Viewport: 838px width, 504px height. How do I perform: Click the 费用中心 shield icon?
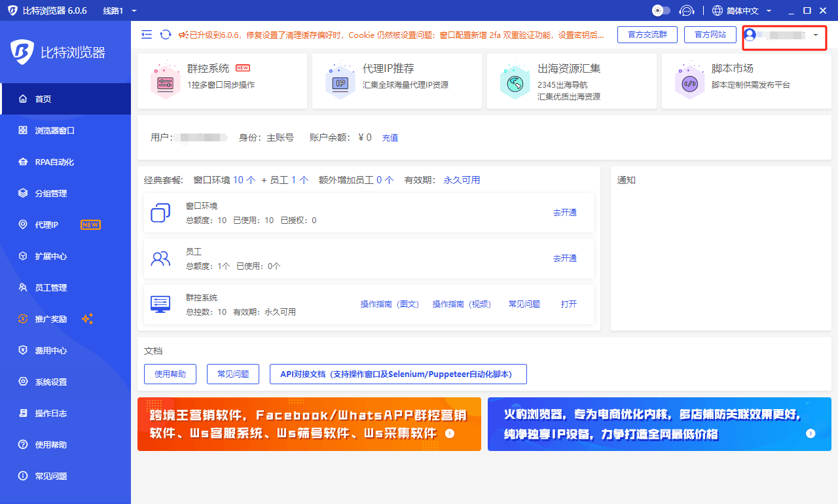23,350
